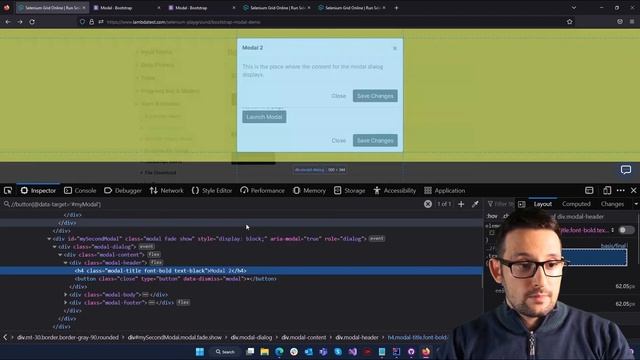
Task: Expand the div.modal-footer node
Action: click(65, 303)
